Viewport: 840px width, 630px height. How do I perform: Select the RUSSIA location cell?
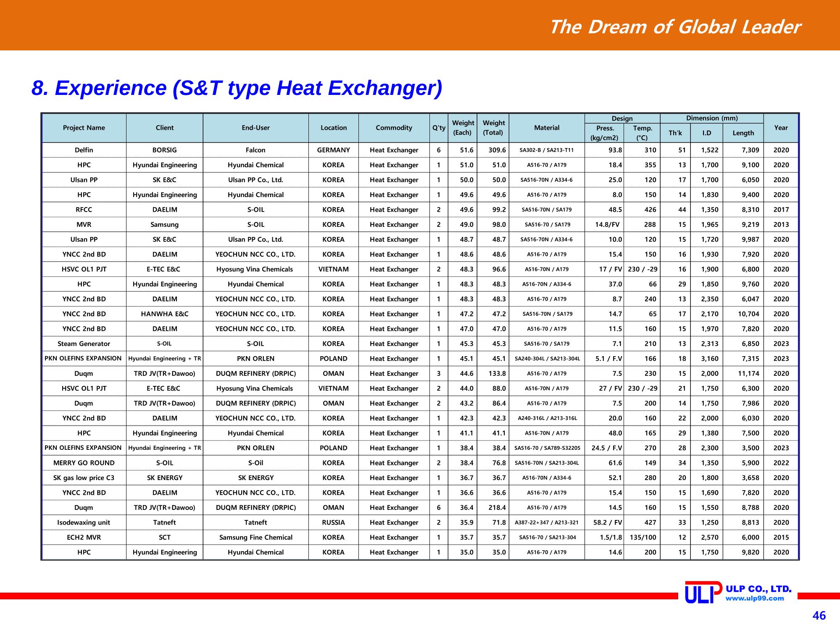tap(334, 522)
